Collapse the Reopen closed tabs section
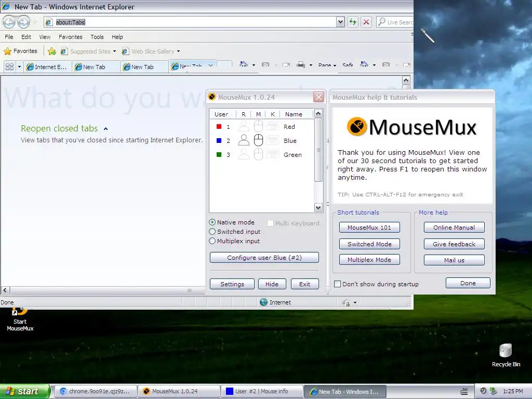The image size is (532, 399). tap(106, 129)
